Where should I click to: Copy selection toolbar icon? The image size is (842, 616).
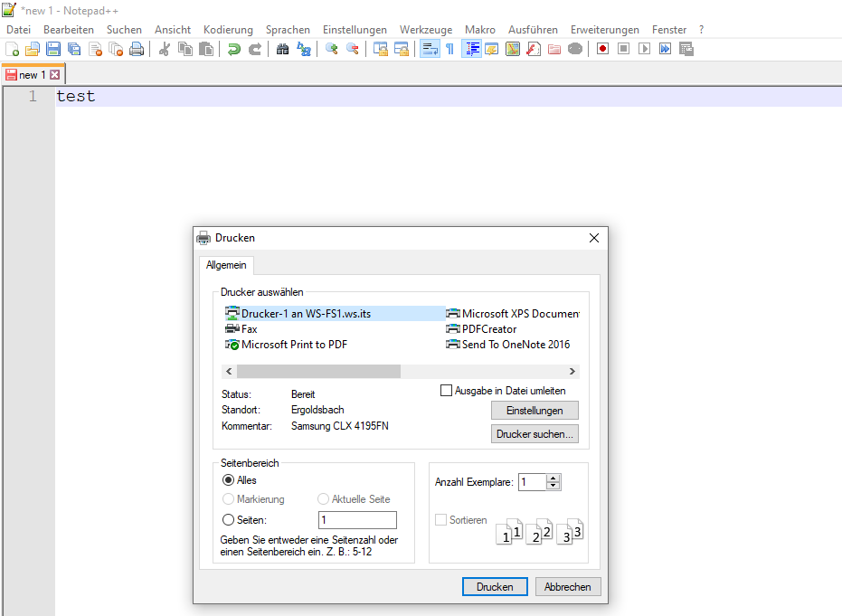point(185,50)
